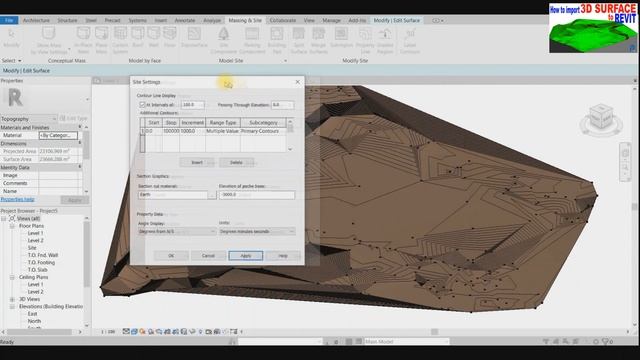
Task: Collapse the Elevations (Building Elevation) node
Action: 12,307
